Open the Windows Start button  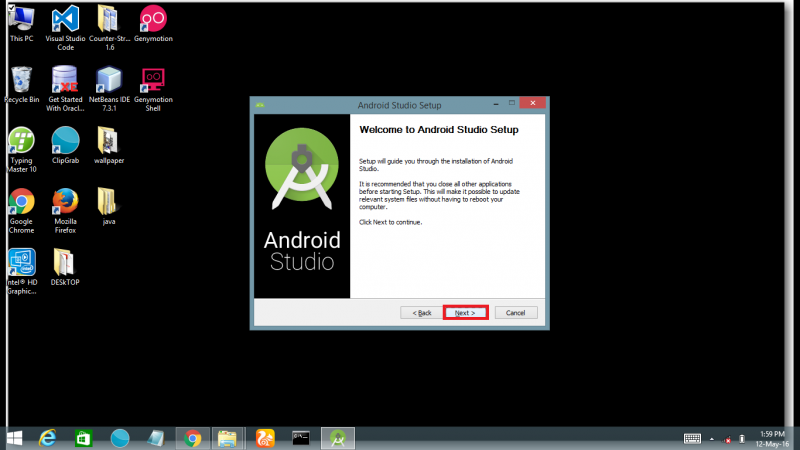coord(14,438)
